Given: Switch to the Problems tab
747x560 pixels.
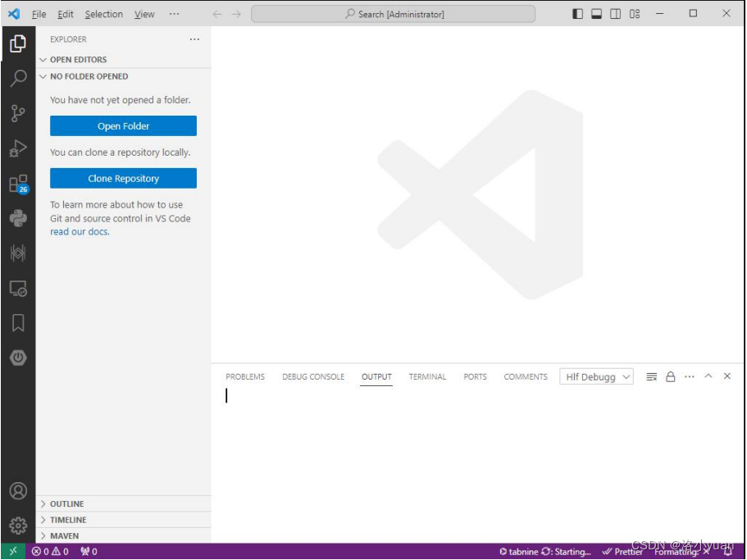Looking at the screenshot, I should tap(245, 376).
